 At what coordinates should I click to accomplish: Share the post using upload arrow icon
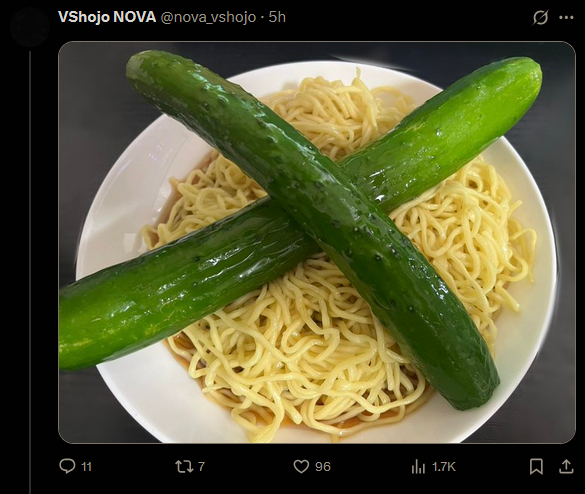click(566, 466)
